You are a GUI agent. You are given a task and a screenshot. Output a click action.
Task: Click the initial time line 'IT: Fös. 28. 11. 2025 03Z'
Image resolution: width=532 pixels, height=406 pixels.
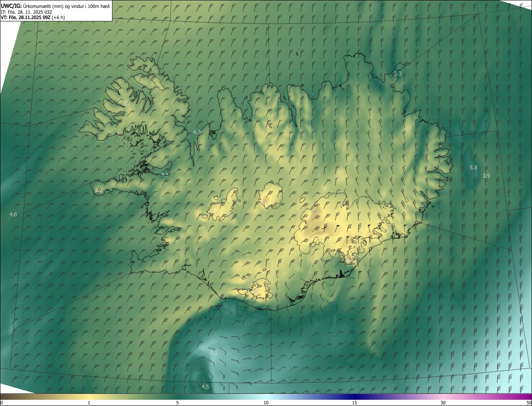[27, 12]
